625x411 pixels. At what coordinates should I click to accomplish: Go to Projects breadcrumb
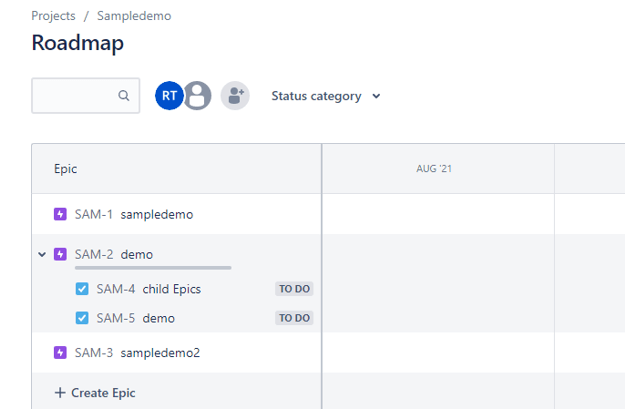(x=53, y=16)
